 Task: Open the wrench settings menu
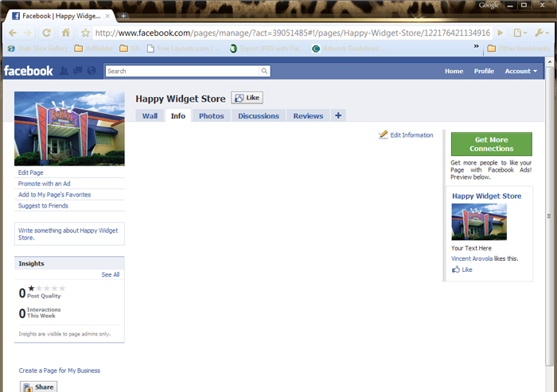(542, 33)
